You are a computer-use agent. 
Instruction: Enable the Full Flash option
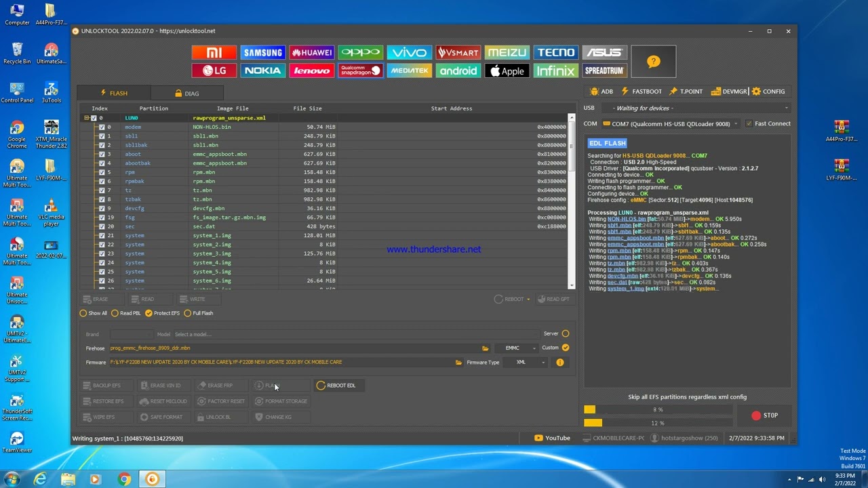point(199,313)
